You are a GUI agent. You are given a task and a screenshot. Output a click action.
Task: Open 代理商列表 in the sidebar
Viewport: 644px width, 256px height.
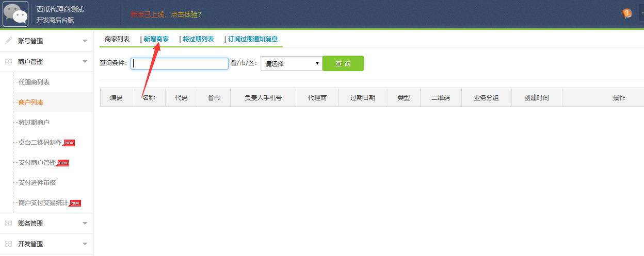click(x=34, y=82)
